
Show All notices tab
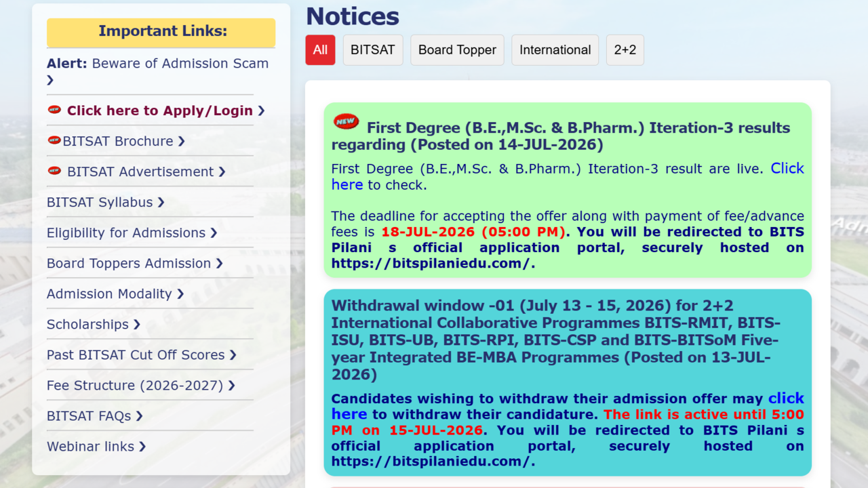coord(320,50)
